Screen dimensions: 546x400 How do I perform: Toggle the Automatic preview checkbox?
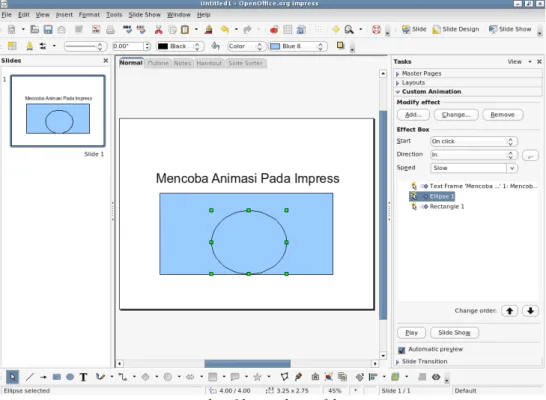click(x=401, y=350)
